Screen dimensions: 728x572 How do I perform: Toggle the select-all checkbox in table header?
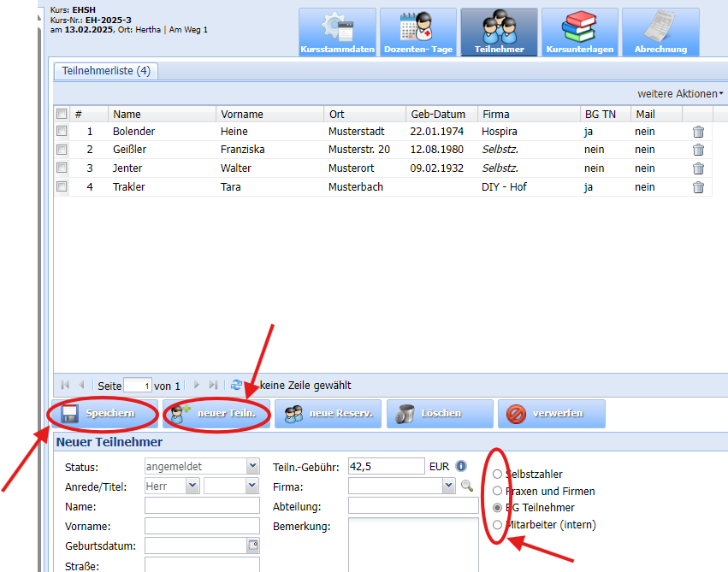62,114
